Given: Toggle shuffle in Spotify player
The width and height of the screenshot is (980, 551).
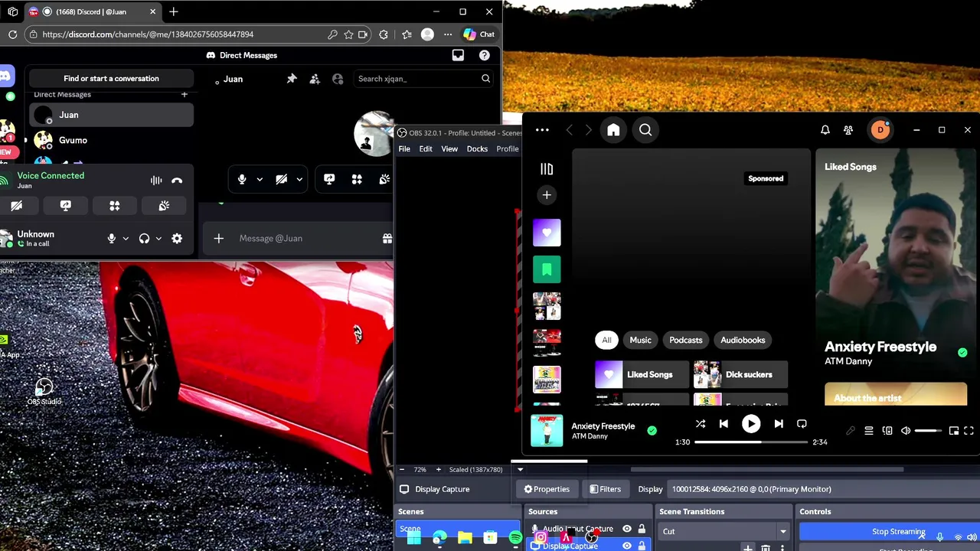Looking at the screenshot, I should point(701,423).
